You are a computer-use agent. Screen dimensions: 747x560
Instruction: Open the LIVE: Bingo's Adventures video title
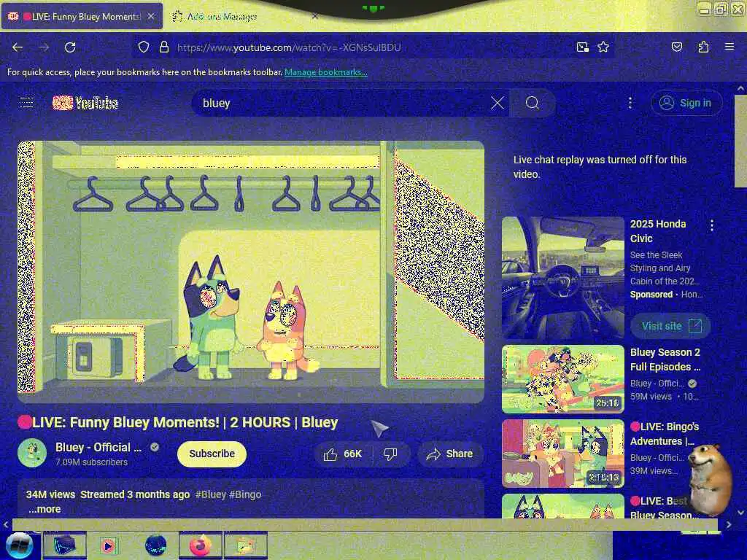[x=665, y=434]
